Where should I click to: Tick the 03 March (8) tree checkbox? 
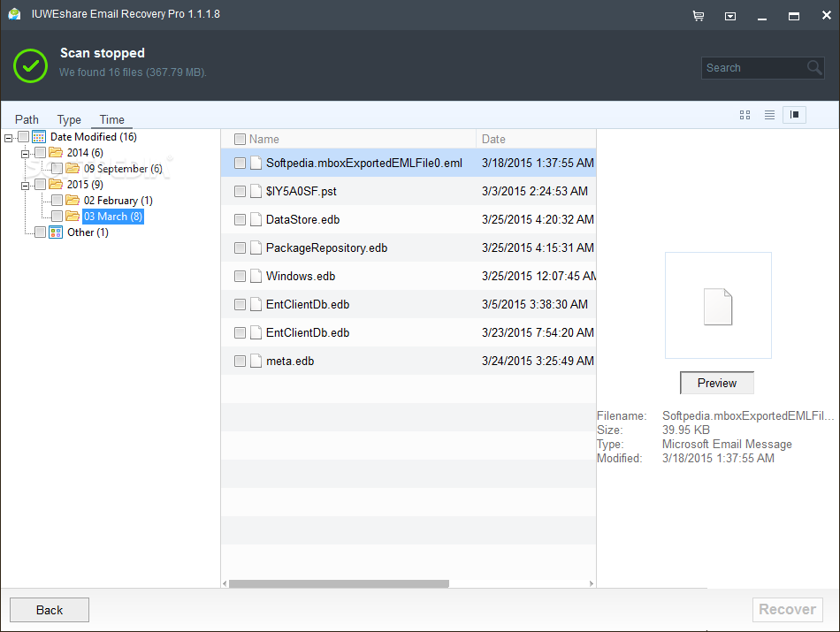point(57,217)
